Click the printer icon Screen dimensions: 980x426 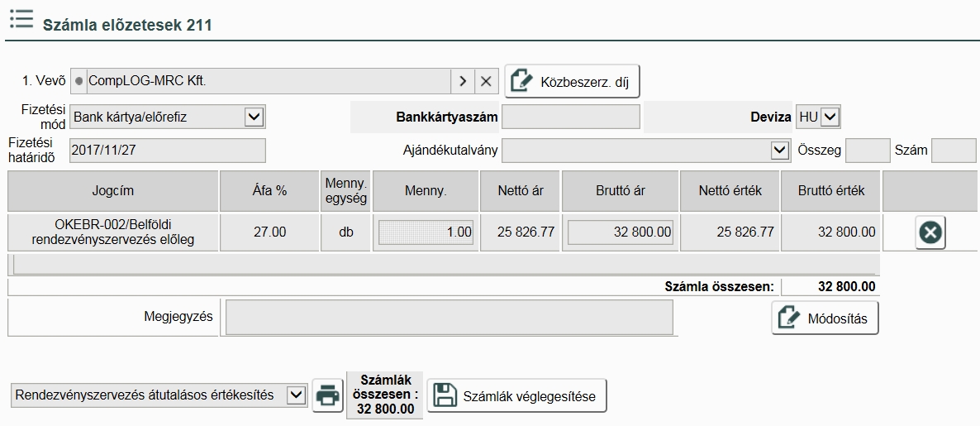click(328, 395)
